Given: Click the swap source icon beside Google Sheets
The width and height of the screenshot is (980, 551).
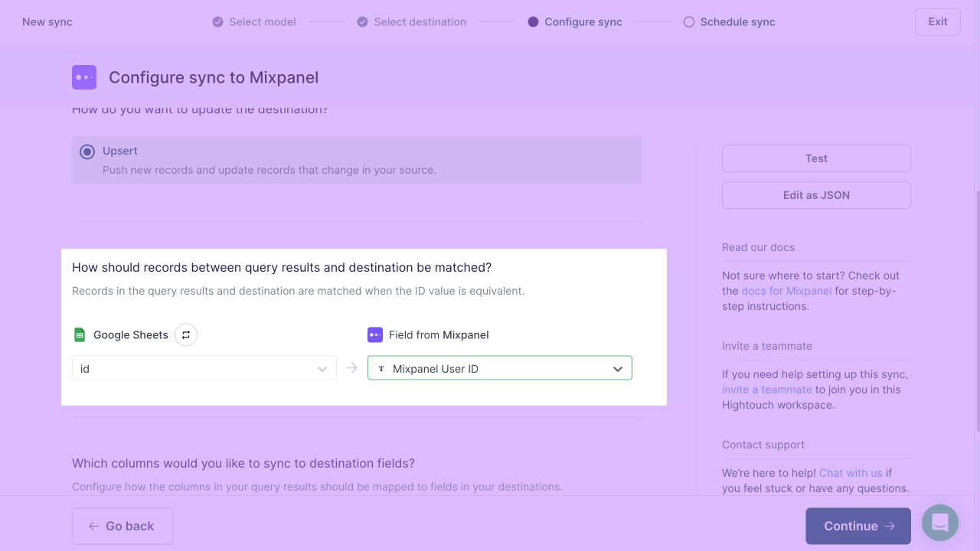Looking at the screenshot, I should point(186,335).
